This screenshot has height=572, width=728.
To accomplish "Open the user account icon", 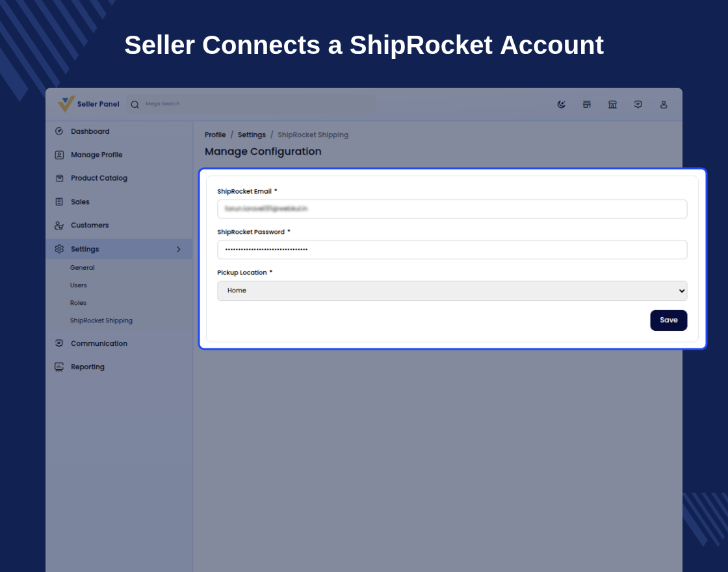I will point(664,105).
